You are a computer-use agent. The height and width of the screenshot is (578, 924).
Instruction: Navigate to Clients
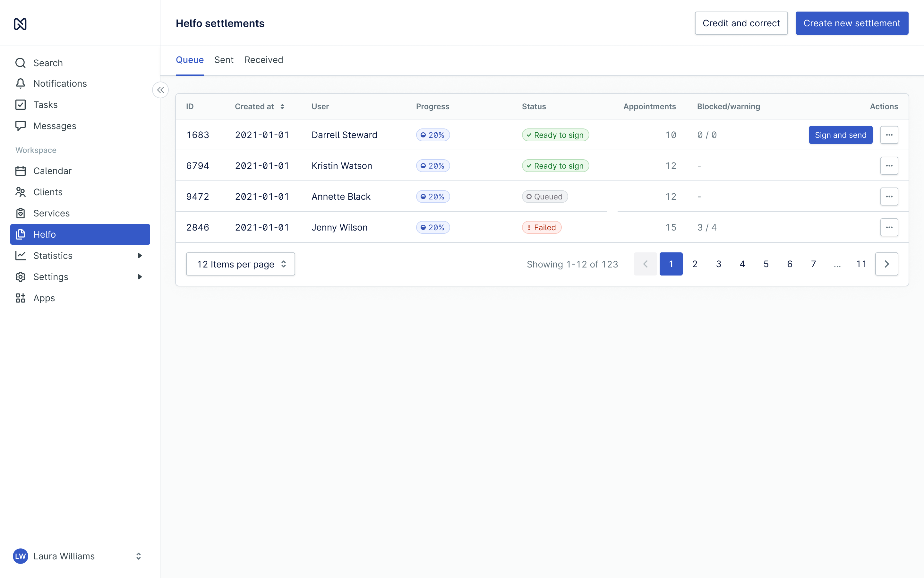[x=80, y=192]
